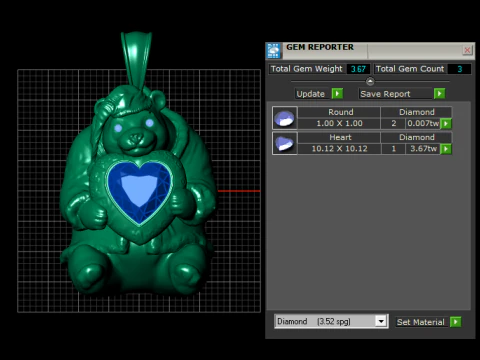The width and height of the screenshot is (480, 360).
Task: Select the round gem thumbnail
Action: coord(285,118)
